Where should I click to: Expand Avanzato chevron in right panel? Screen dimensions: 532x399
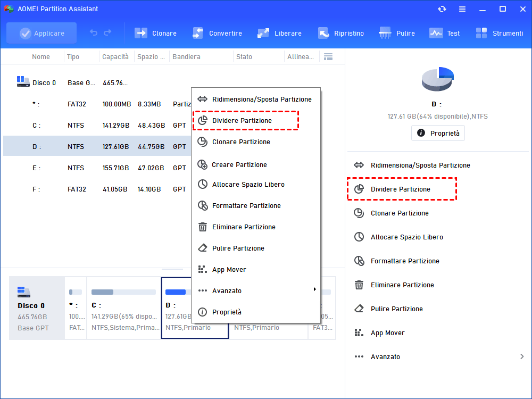[x=522, y=356]
